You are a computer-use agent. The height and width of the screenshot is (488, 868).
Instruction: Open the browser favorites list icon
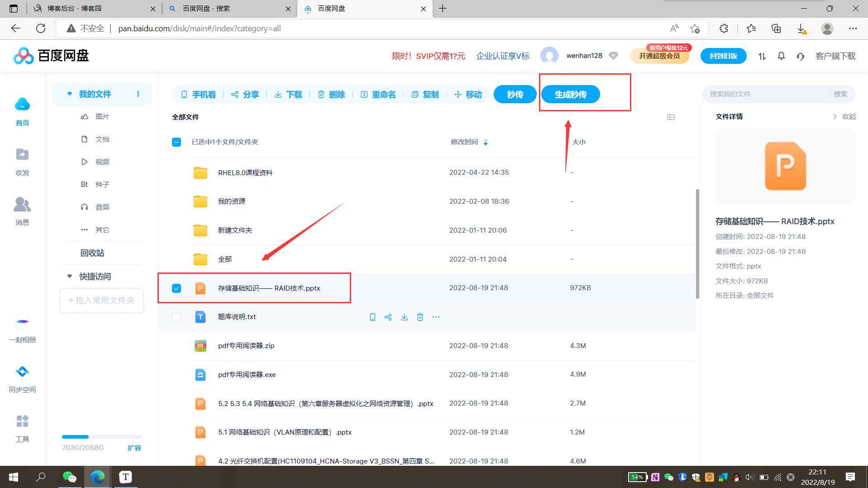point(751,29)
